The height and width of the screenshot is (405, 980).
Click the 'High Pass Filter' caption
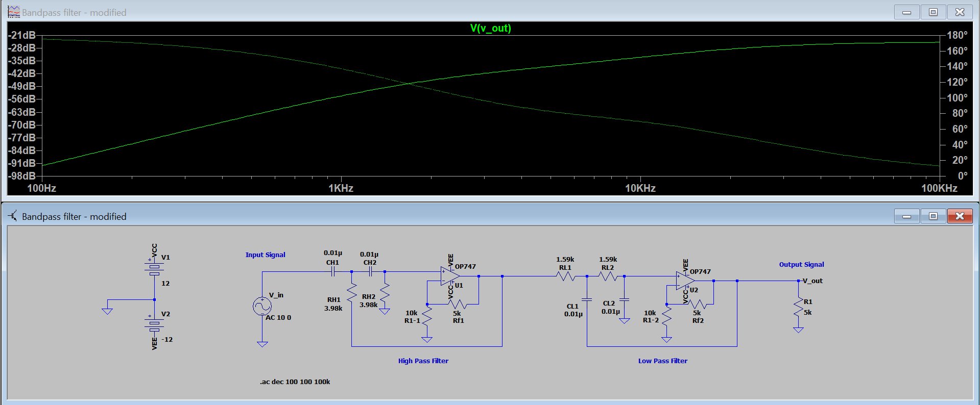point(423,361)
